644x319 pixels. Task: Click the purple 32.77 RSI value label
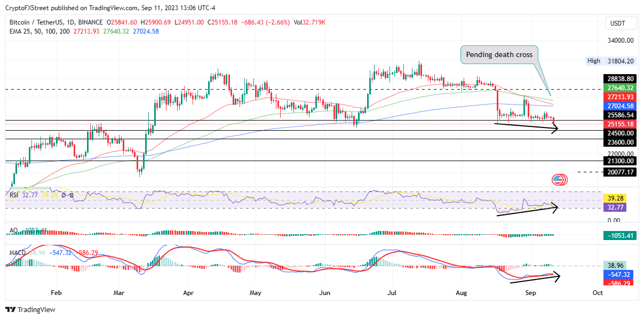613,207
